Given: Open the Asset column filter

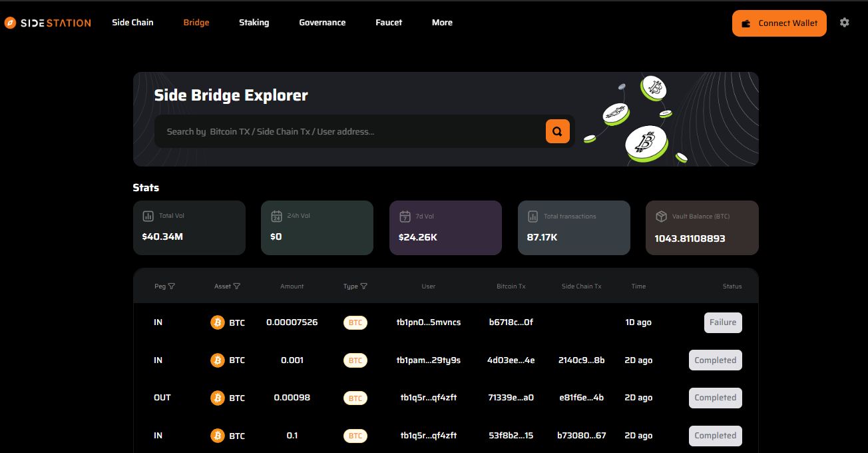Looking at the screenshot, I should coord(237,286).
